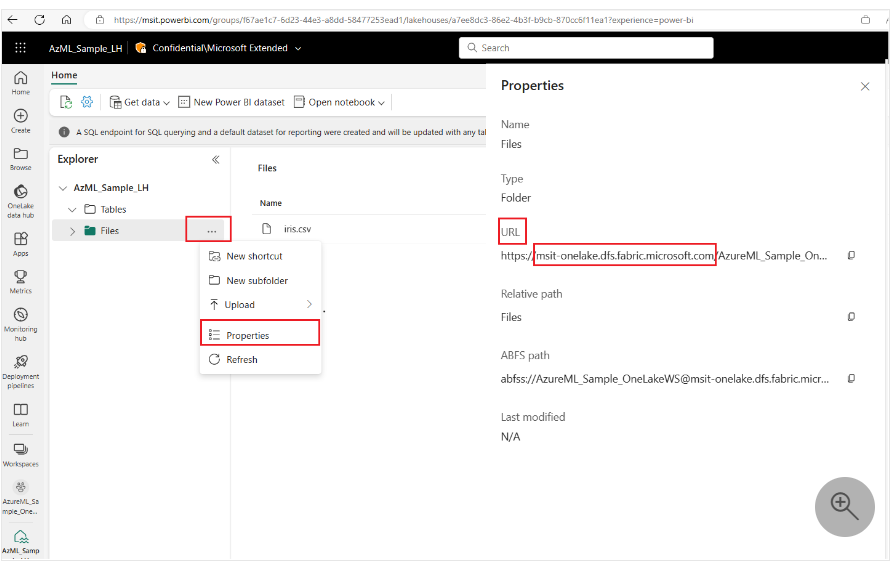The width and height of the screenshot is (893, 565).
Task: Open Deployment pipelines in sidebar
Action: 21,371
